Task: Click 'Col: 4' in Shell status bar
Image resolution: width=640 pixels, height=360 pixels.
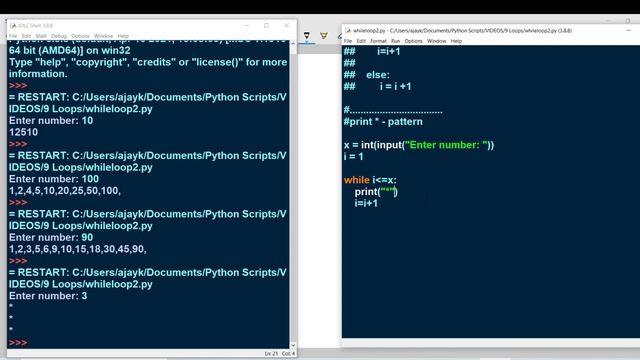Action: 288,353
